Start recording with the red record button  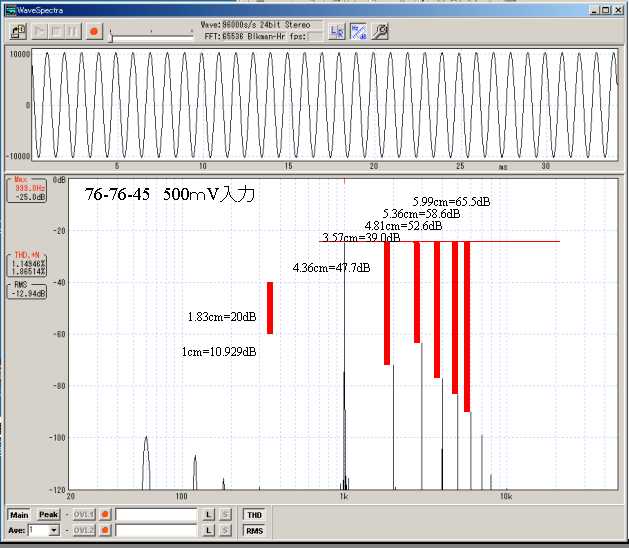(94, 31)
